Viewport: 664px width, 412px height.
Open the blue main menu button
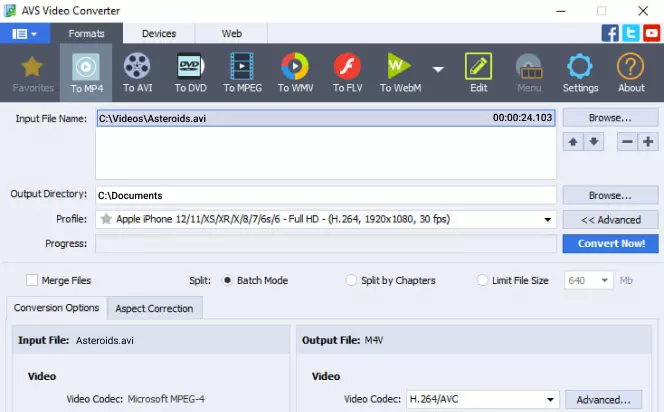pos(25,33)
